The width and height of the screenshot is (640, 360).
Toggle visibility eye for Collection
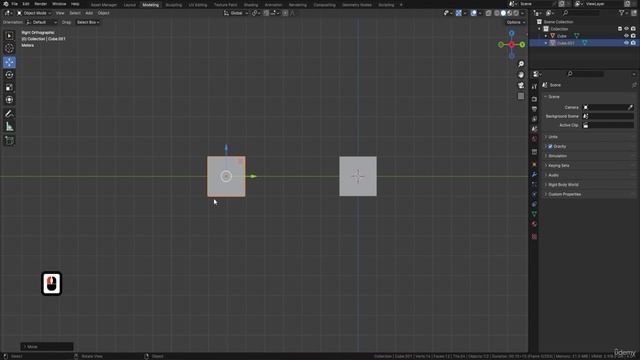coord(626,29)
